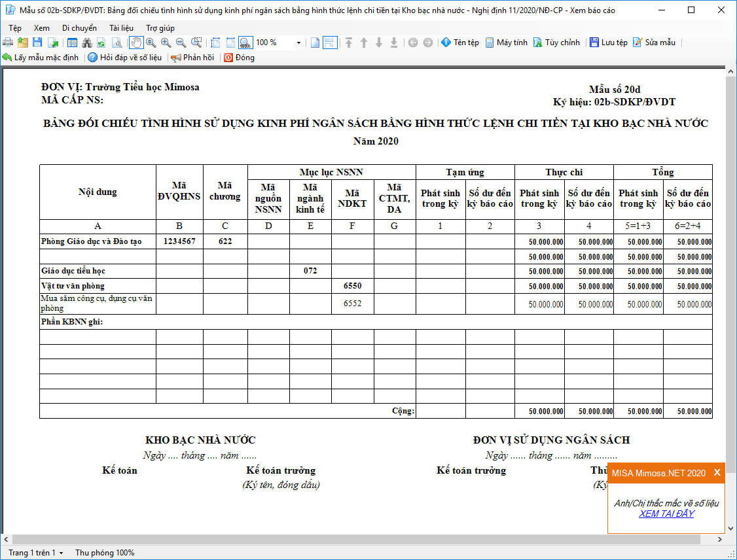Click the 100 % zoom value field
Screen dimensions: 737x560
[x=274, y=43]
